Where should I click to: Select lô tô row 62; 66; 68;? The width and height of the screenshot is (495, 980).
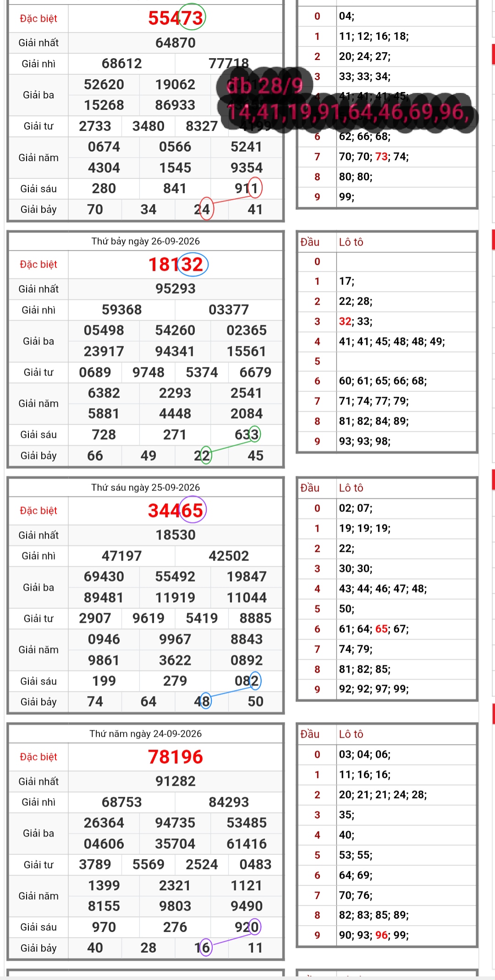[365, 136]
